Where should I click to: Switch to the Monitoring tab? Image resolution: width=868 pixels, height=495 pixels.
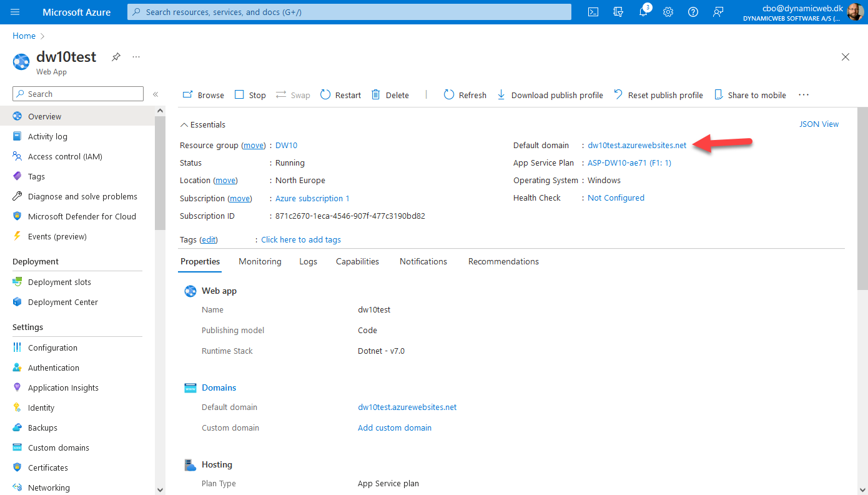[x=260, y=261]
